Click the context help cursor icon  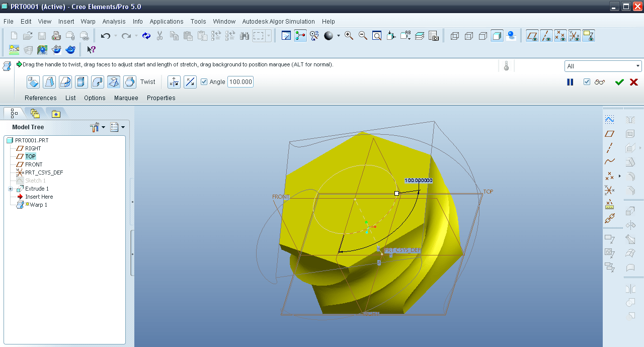coord(91,50)
